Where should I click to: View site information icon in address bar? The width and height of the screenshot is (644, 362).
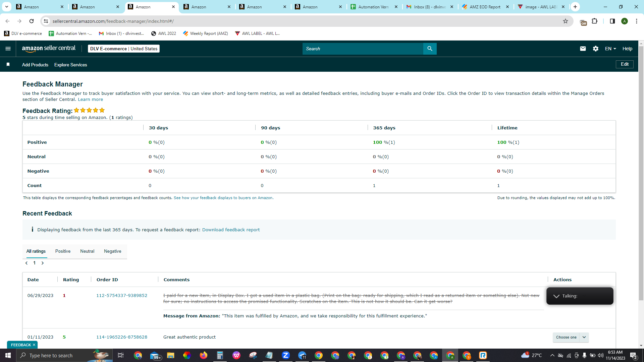(46, 21)
